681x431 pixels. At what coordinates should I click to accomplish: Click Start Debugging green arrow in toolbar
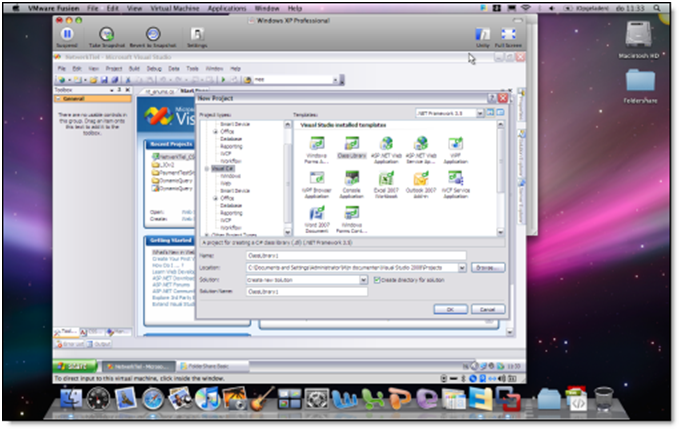[x=223, y=80]
